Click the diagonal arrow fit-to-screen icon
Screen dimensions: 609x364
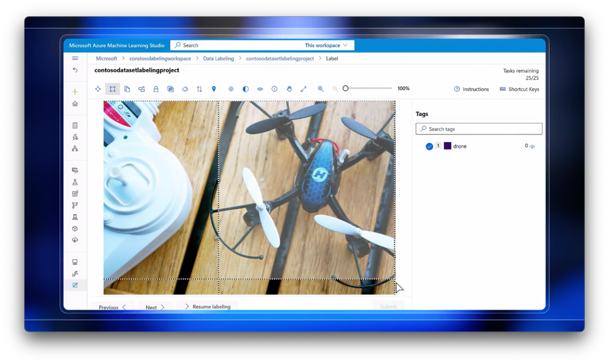coord(304,89)
